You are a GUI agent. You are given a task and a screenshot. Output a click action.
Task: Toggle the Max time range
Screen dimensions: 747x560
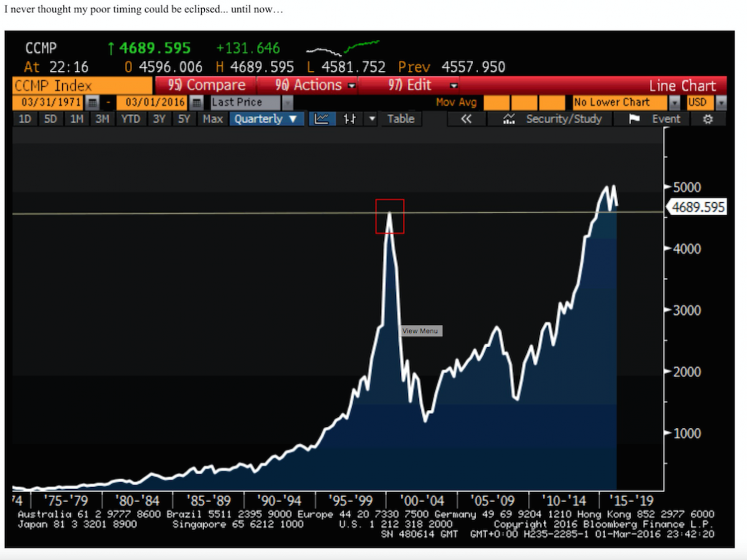(x=212, y=119)
